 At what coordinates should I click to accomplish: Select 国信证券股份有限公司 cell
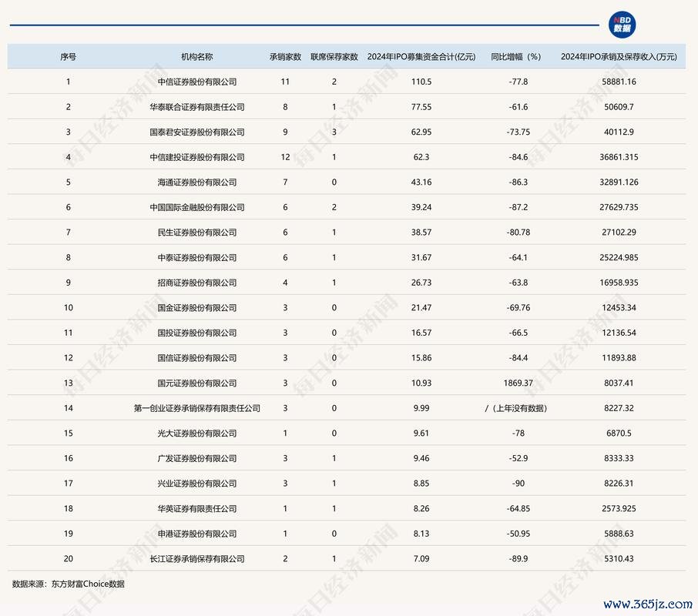coord(197,358)
